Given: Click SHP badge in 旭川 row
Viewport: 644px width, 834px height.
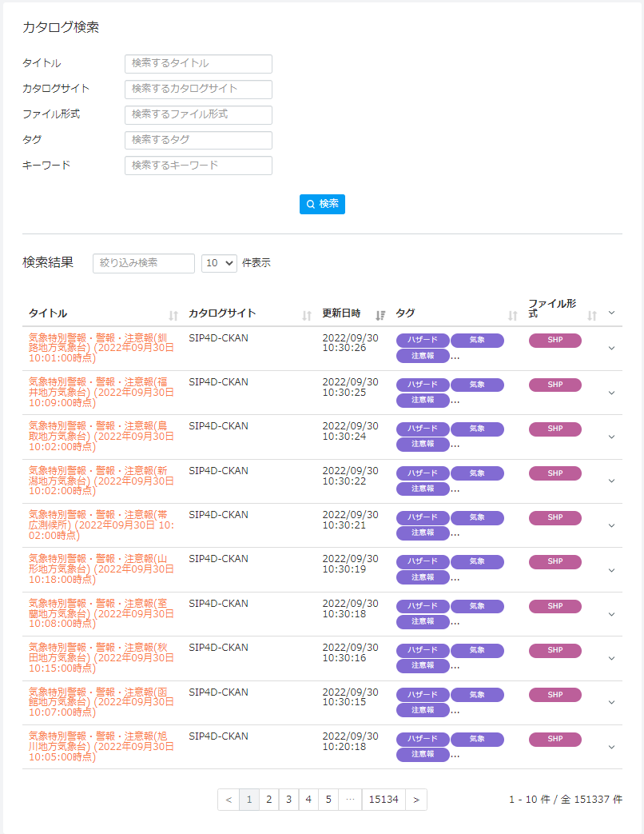Looking at the screenshot, I should [555, 740].
